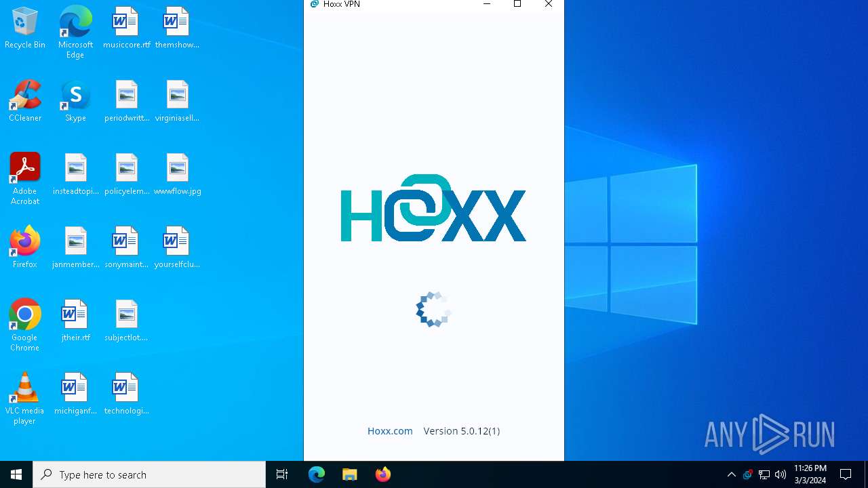This screenshot has width=868, height=488.
Task: Open the clock showing 11:26 PM
Action: [810, 474]
